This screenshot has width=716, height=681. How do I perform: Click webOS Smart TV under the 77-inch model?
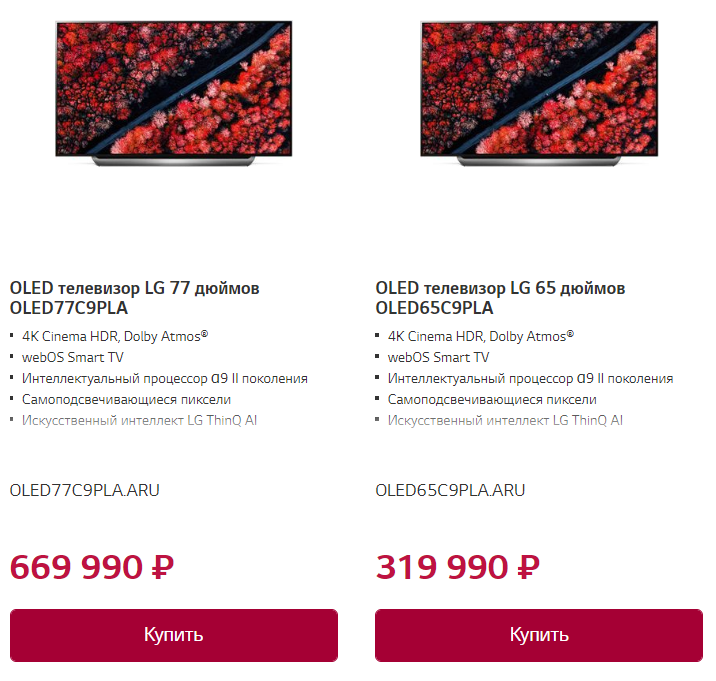pyautogui.click(x=73, y=357)
